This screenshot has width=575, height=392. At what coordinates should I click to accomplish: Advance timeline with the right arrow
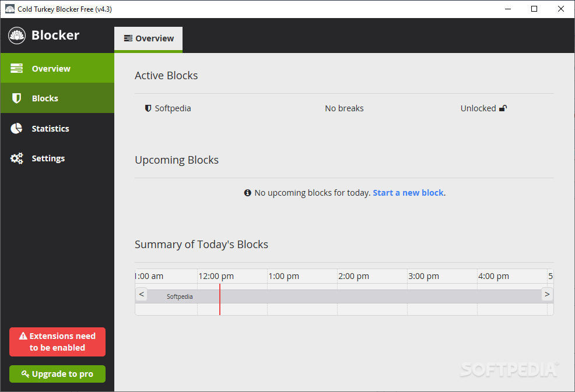pyautogui.click(x=547, y=294)
